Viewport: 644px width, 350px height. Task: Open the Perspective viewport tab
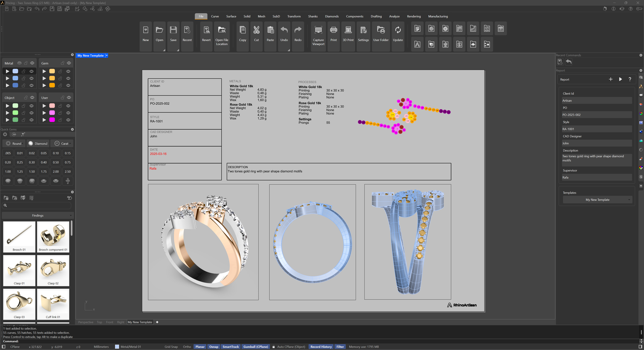[86, 322]
